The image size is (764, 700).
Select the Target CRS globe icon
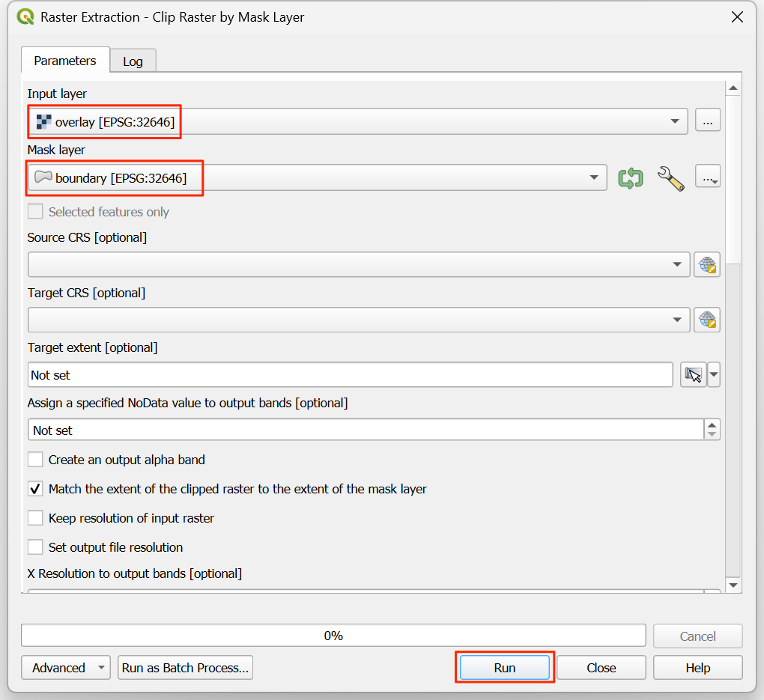tap(706, 320)
